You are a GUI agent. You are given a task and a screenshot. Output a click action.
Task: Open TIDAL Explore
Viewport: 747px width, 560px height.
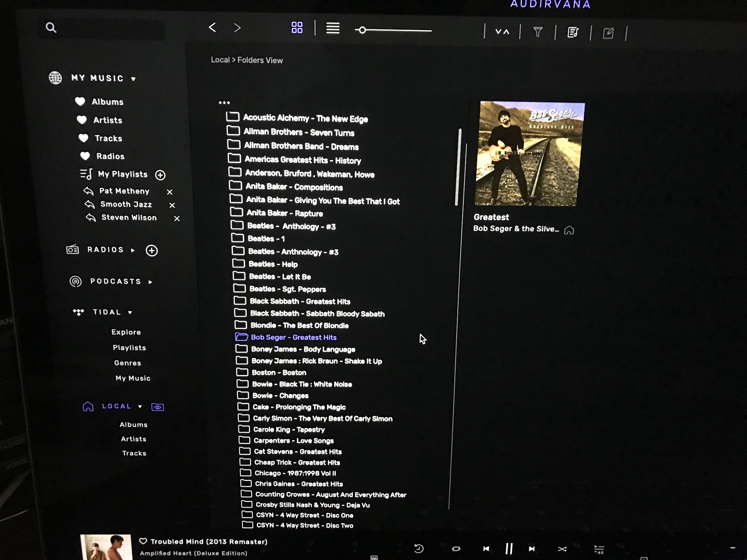click(126, 332)
